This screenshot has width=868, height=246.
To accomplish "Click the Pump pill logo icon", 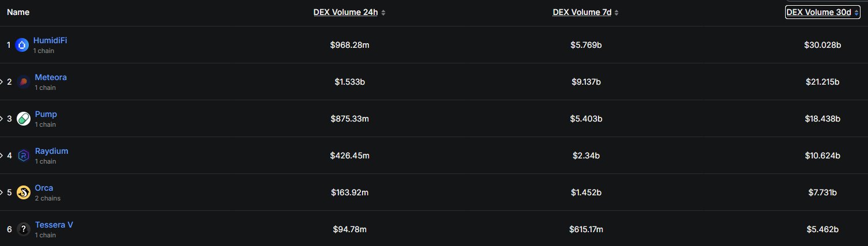I will pos(24,119).
